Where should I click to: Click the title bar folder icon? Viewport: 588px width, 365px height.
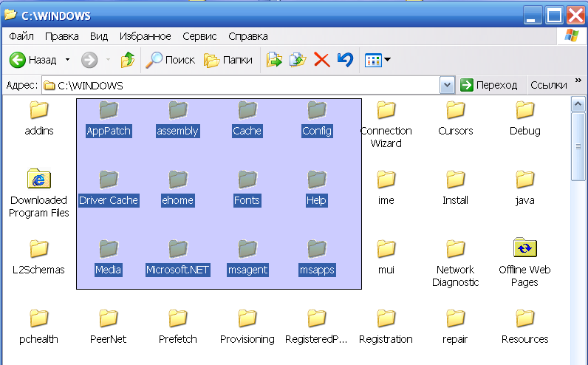tap(10, 15)
